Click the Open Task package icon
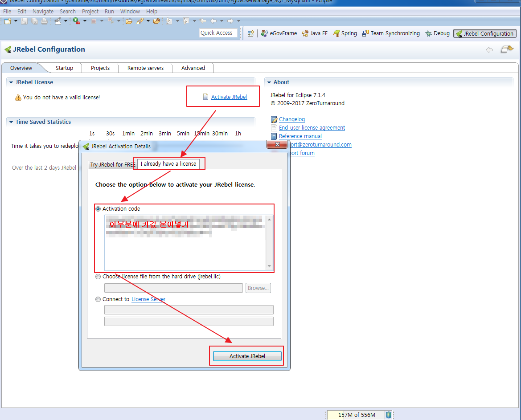The image size is (521, 420). pyautogui.click(x=156, y=21)
